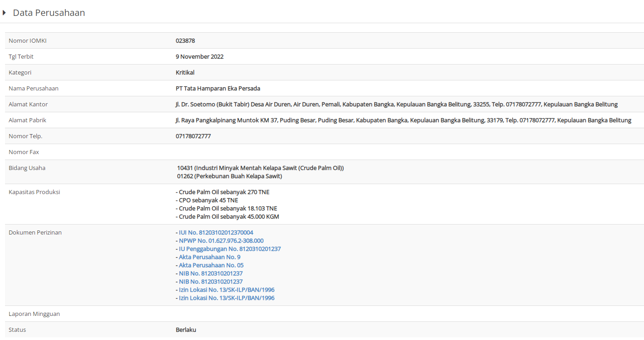
Task: Open the IUI No. 81203102012370004 document link
Action: [x=216, y=233]
